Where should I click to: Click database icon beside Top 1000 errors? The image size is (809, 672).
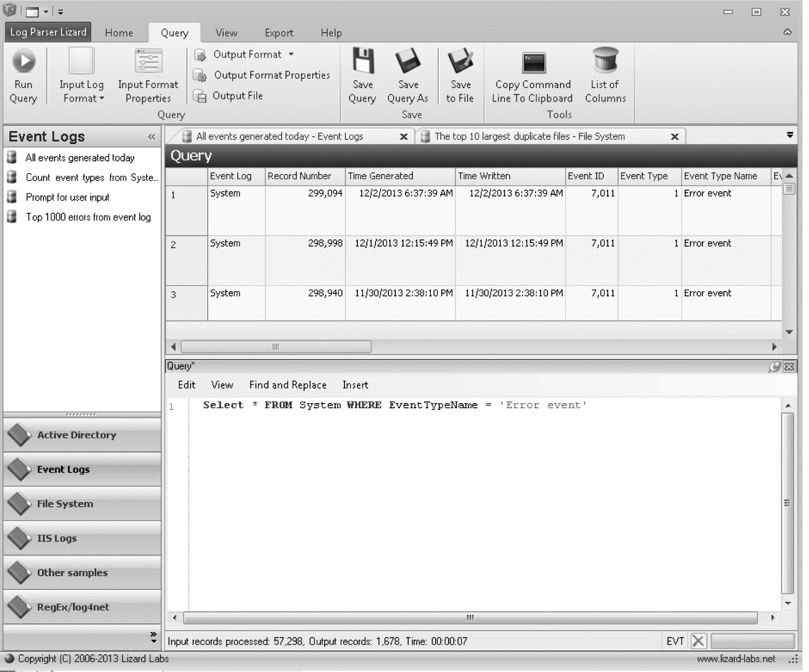click(x=12, y=217)
